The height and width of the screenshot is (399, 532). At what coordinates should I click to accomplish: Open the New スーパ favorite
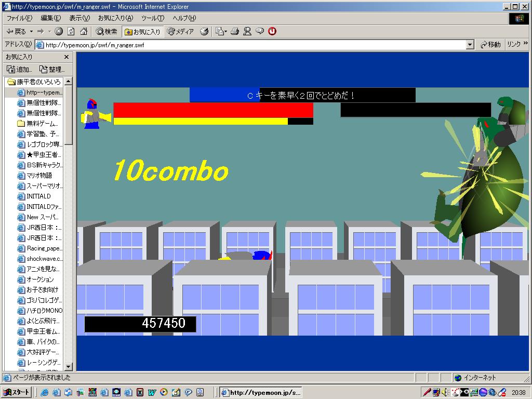click(38, 217)
